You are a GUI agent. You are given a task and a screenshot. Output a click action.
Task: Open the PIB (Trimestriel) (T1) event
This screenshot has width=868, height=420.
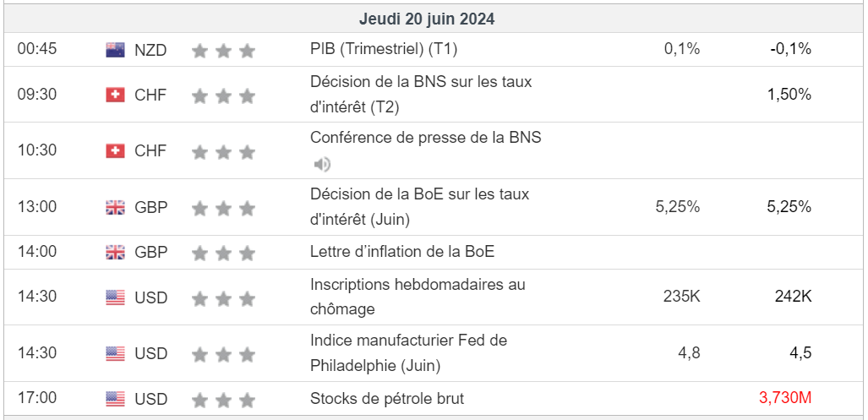point(384,49)
